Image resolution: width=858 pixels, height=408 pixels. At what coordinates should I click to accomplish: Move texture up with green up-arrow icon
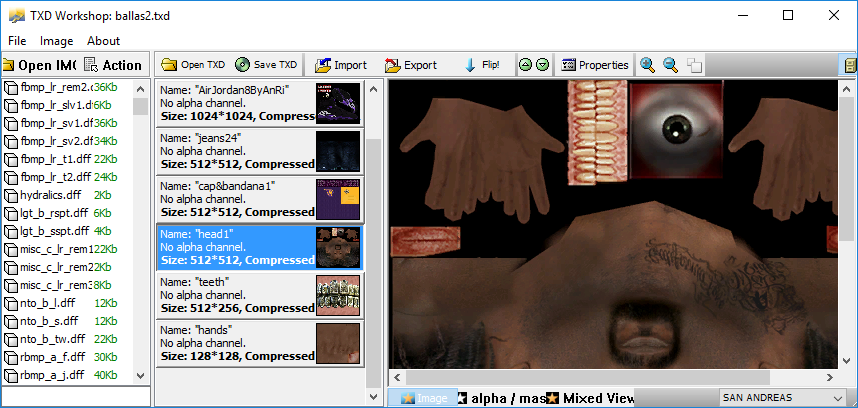click(525, 65)
